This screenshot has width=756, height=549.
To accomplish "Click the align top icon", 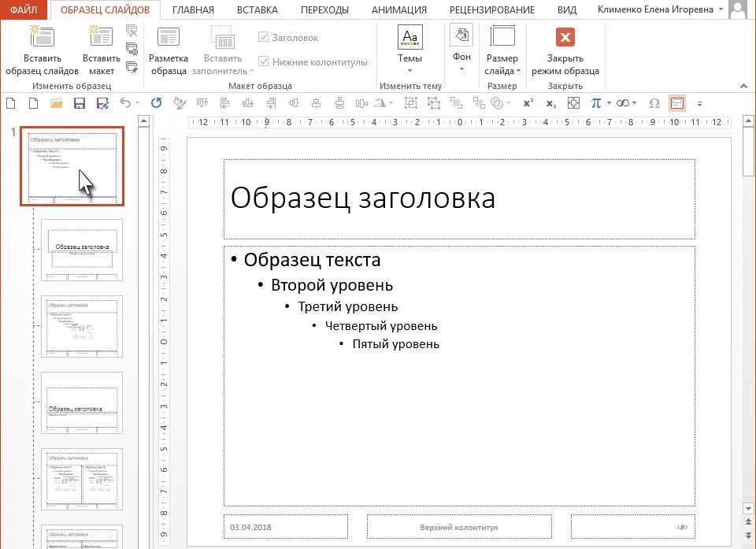I will (x=202, y=102).
